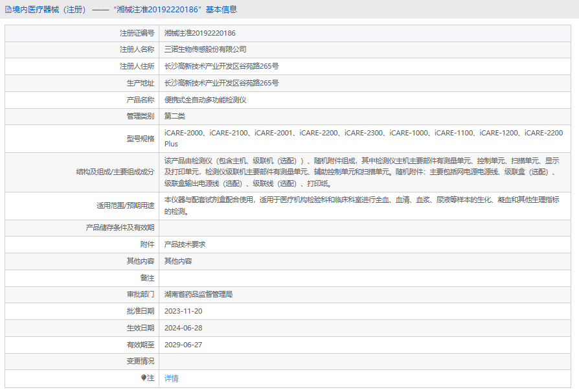Click the 结构及组成/主要组成成分 label

click(x=115, y=172)
